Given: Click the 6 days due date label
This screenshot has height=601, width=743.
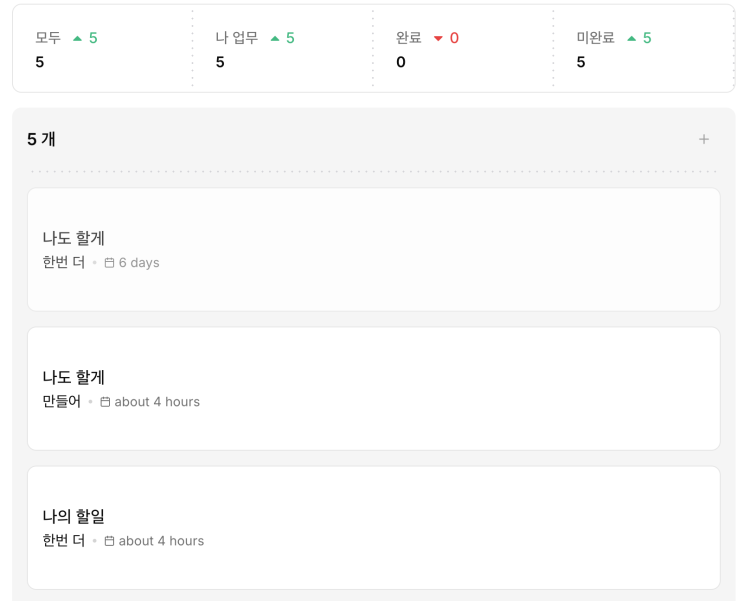Looking at the screenshot, I should click(x=139, y=263).
